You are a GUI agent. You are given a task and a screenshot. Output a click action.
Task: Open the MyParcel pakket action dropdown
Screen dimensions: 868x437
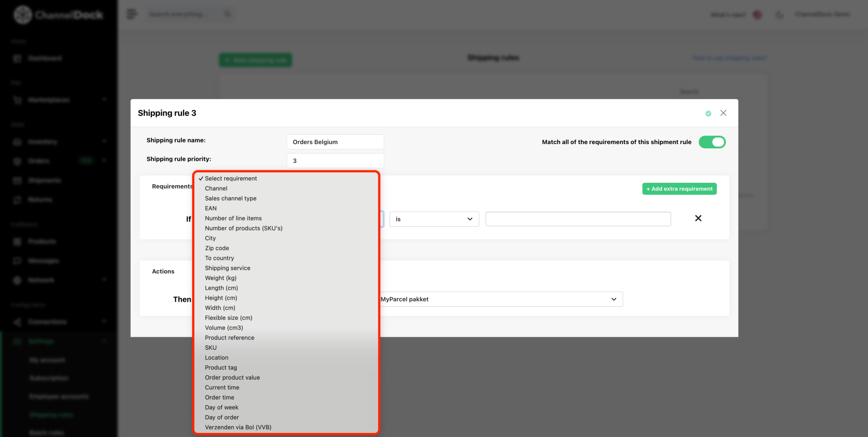point(500,299)
